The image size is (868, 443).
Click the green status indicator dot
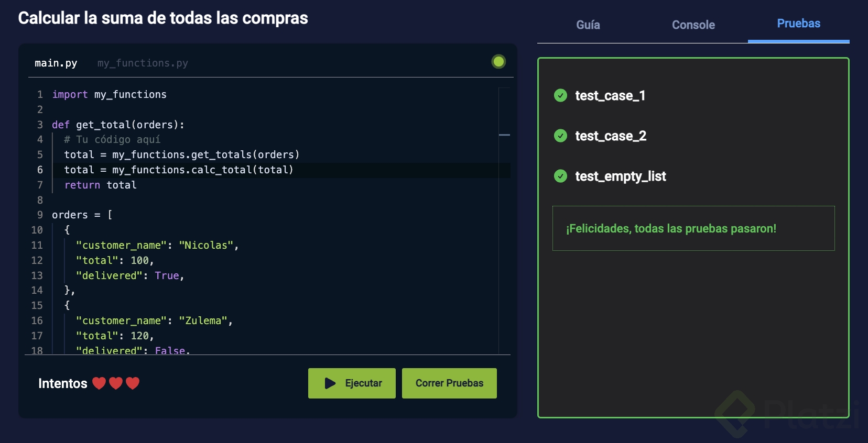coord(498,62)
